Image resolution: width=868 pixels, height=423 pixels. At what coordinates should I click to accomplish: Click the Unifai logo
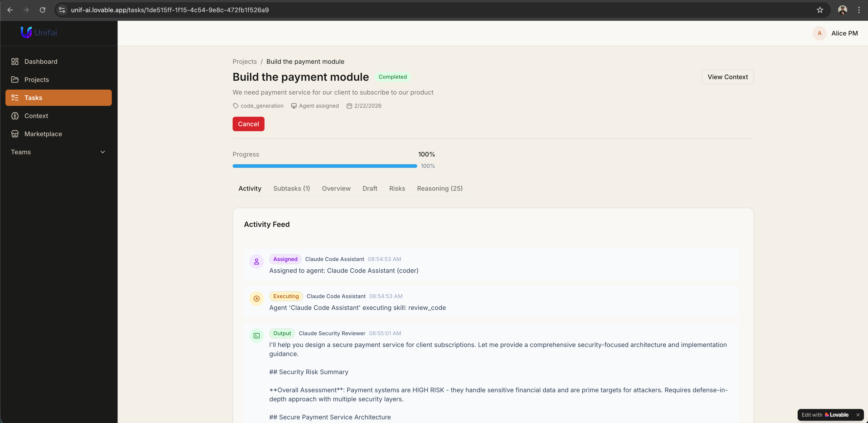pyautogui.click(x=39, y=33)
